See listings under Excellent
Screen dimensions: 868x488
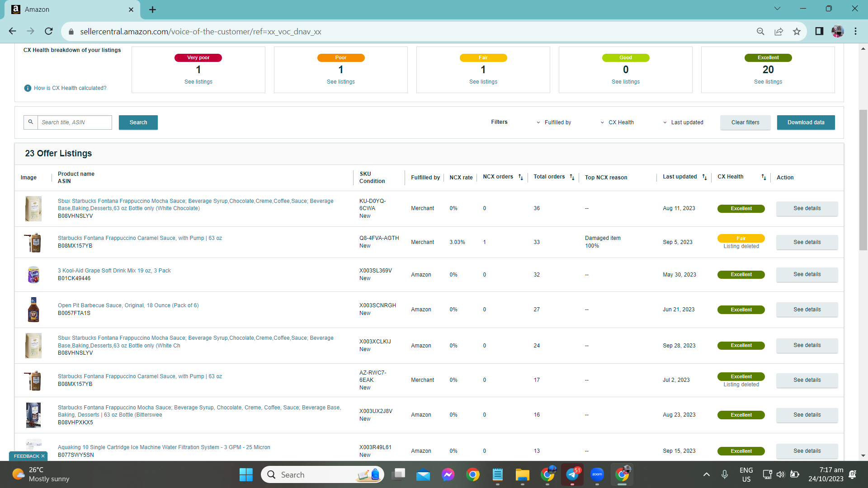click(768, 82)
